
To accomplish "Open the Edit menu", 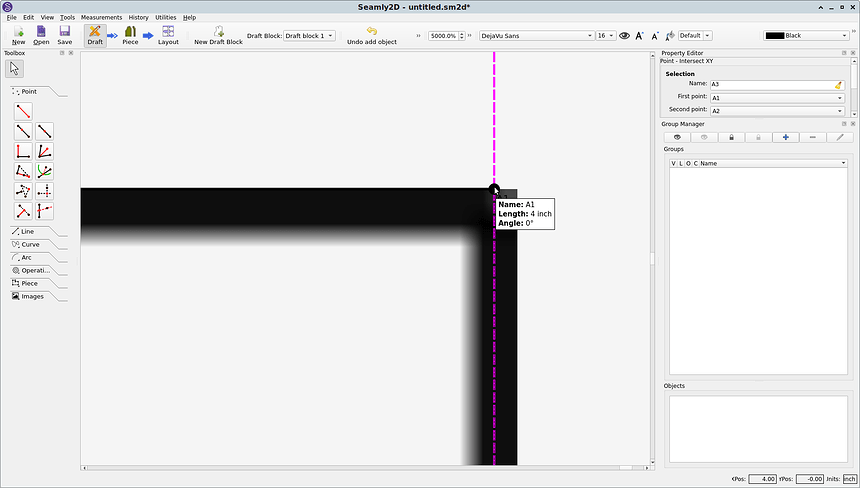I will (29, 18).
